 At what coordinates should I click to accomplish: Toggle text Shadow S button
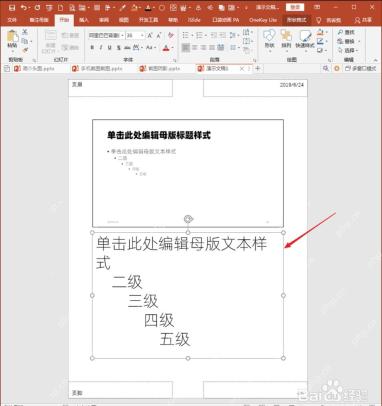tap(118, 48)
